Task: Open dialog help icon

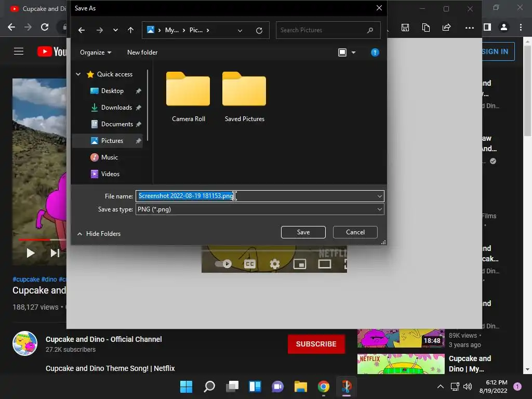Action: 375,52
